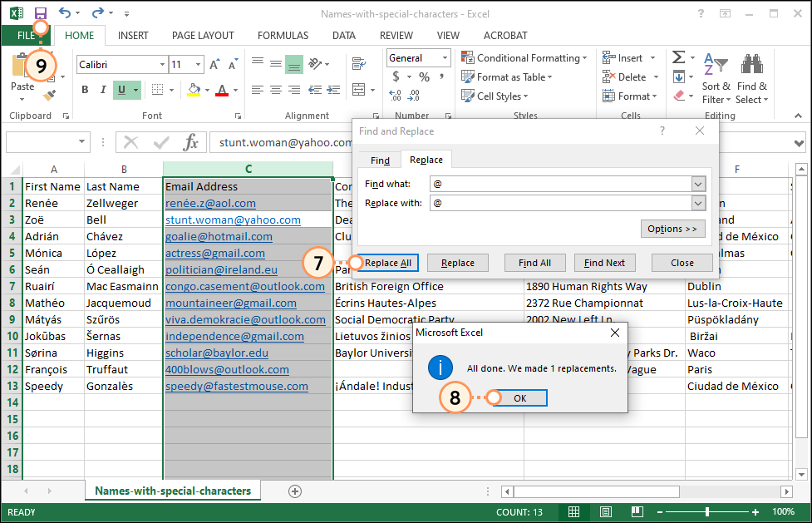Switch to the FORMULAS tab
Image resolution: width=812 pixels, height=523 pixels.
(x=283, y=35)
